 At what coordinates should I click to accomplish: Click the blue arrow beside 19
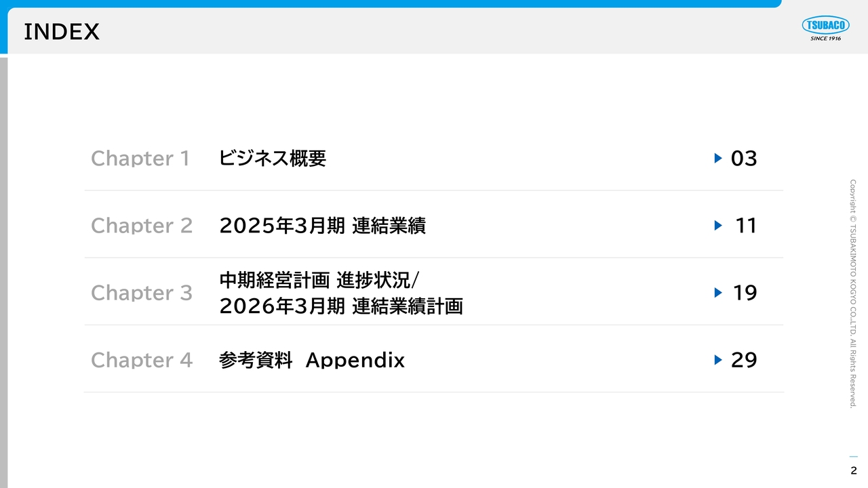718,293
